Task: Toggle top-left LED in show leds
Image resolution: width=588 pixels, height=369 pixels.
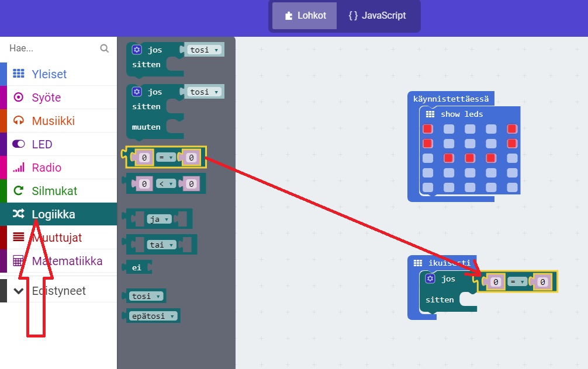Action: 428,128
